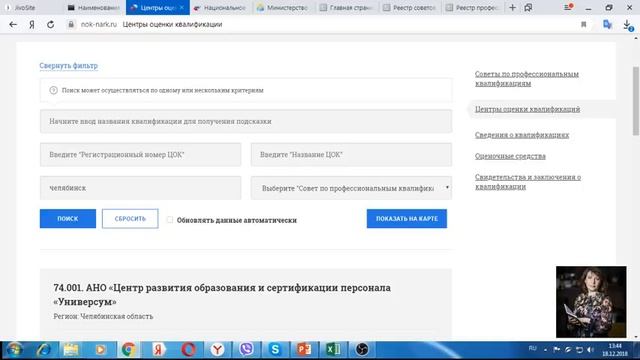Open 'Центры оценки квалификаций' sidebar link
640x360 pixels.
(527, 109)
